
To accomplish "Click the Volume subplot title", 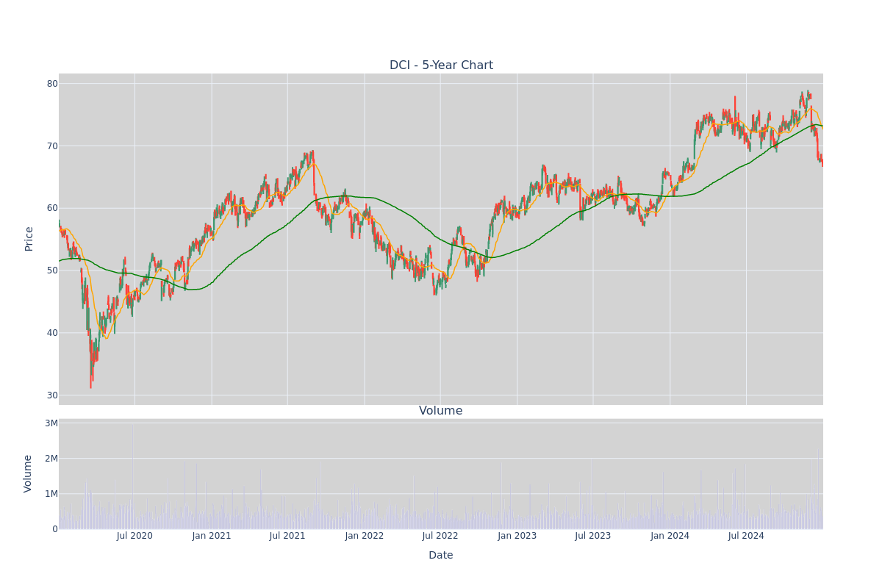I will tap(441, 411).
